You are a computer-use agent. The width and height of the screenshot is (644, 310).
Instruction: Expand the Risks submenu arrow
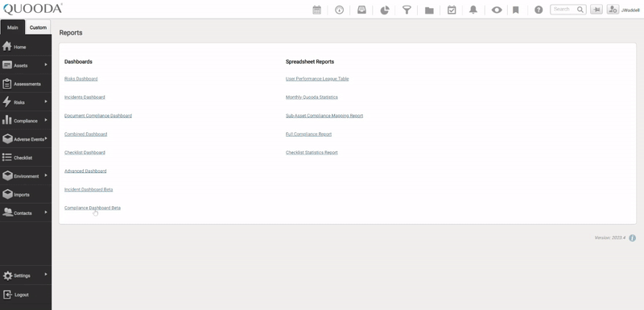[x=46, y=101]
